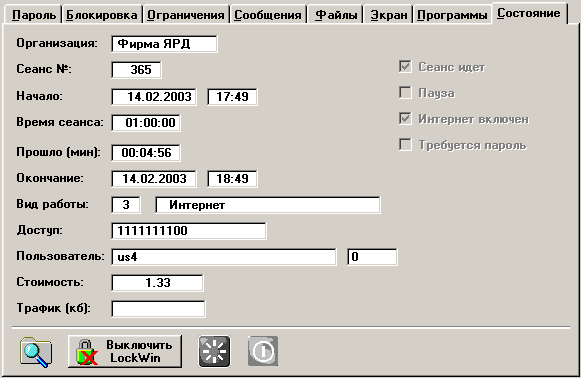The height and width of the screenshot is (378, 581).
Task: Click the Стоимость field showing 1.33
Action: [157, 283]
